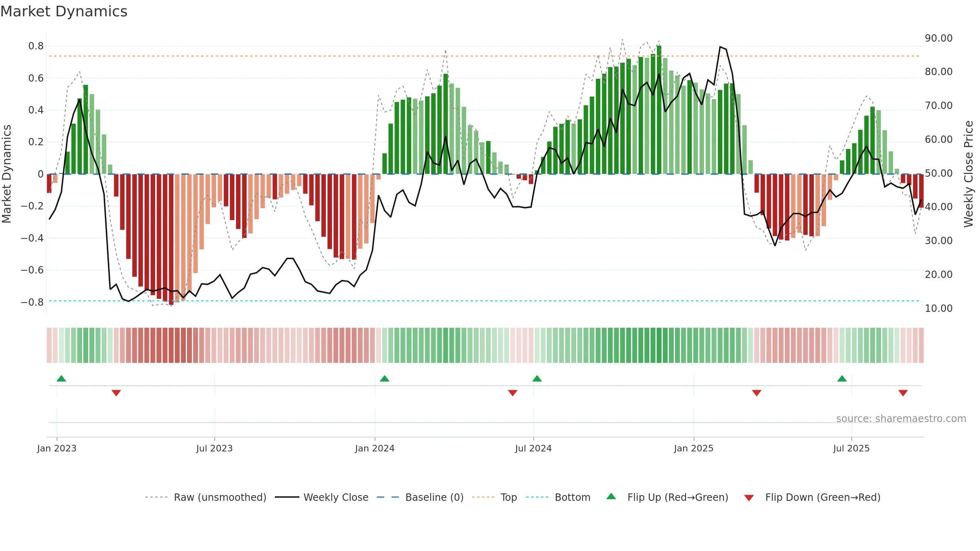Click the 0.8 left axis tick label

click(x=36, y=46)
